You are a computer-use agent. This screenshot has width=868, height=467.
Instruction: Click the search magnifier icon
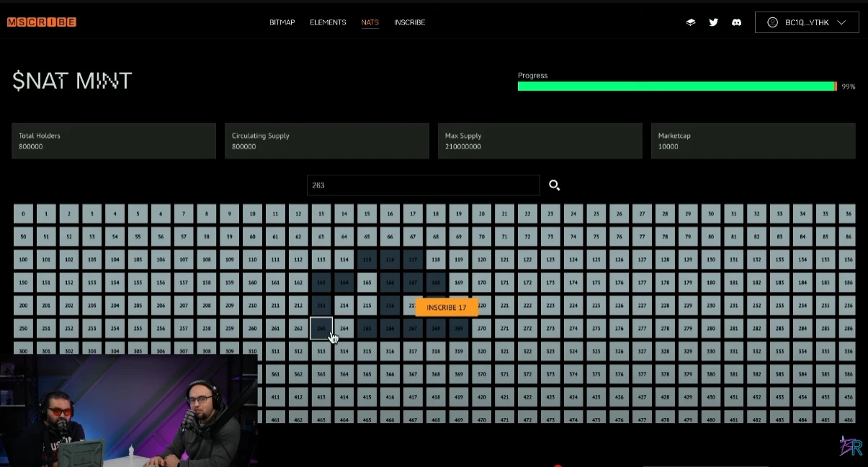[554, 185]
